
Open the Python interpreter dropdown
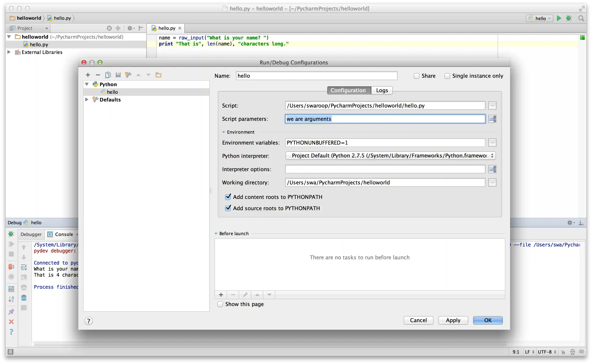[492, 155]
